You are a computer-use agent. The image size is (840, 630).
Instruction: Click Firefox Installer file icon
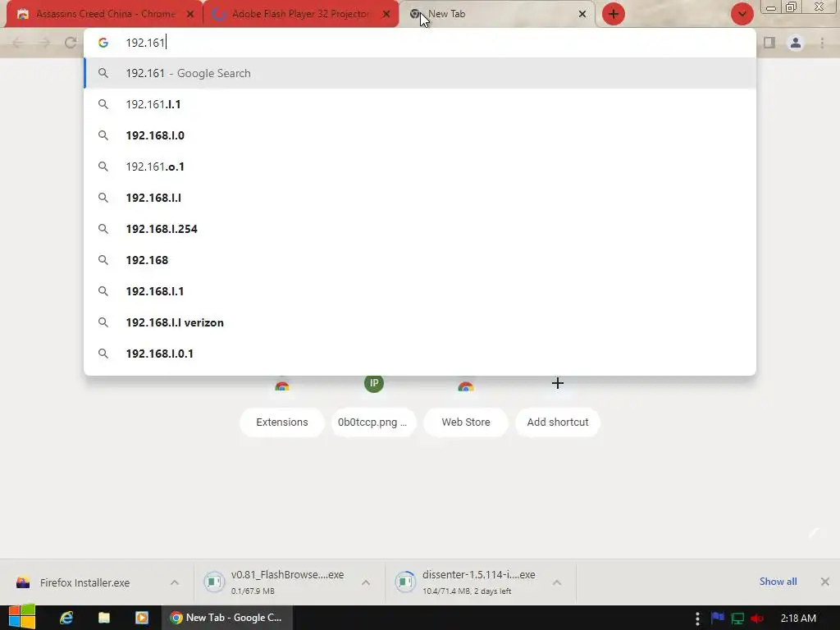[x=23, y=582]
